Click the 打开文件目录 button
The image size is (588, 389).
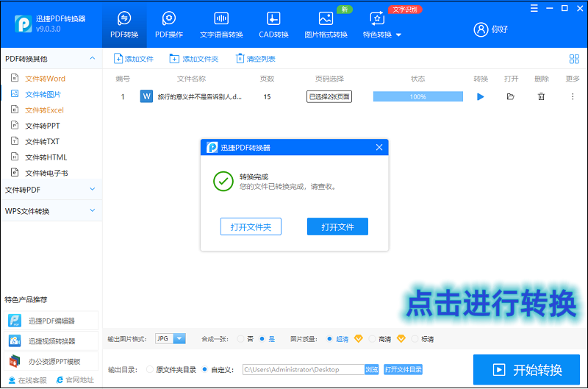[403, 369]
